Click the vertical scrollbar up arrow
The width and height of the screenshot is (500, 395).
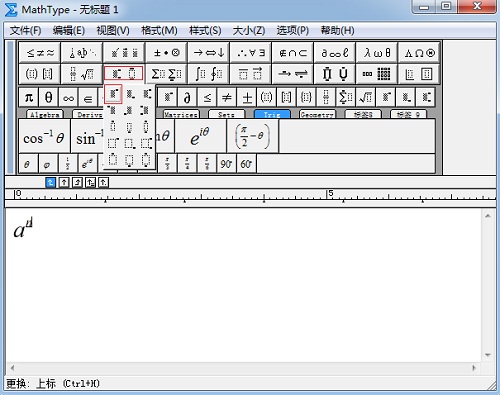(x=488, y=216)
